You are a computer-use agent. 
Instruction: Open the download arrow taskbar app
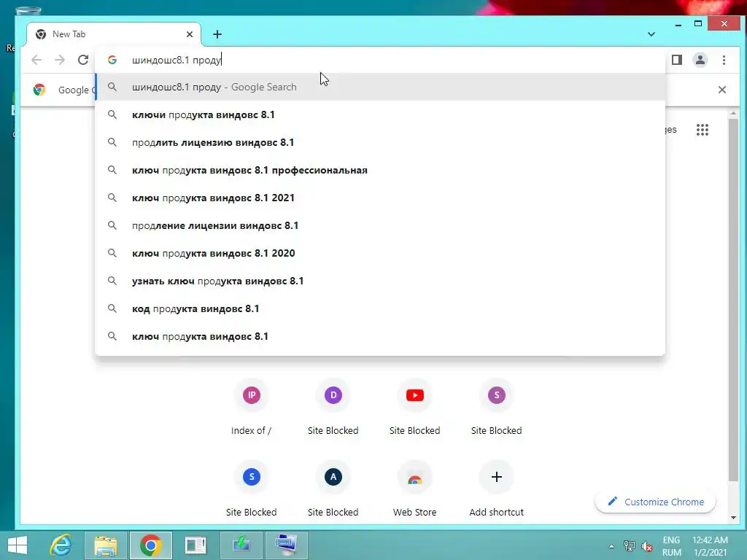point(241,545)
